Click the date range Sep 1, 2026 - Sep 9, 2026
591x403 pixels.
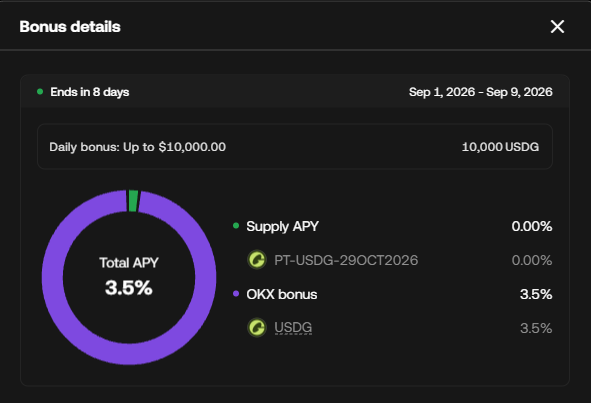tap(481, 92)
